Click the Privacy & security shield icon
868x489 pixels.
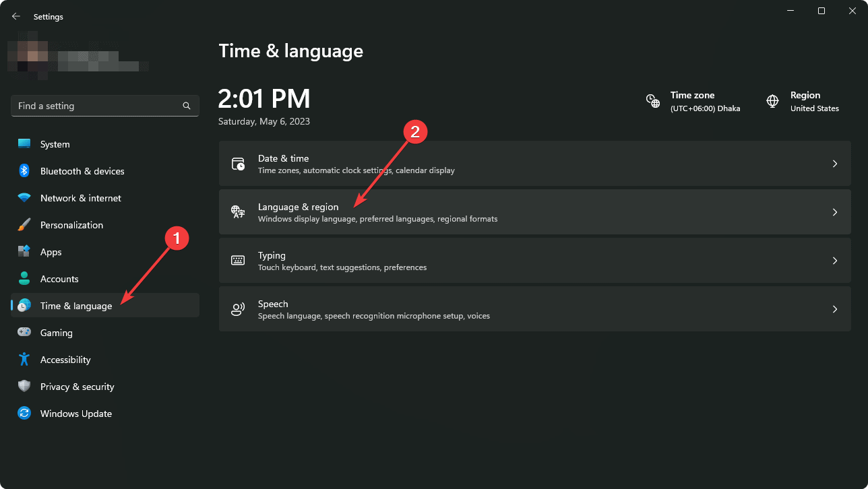pos(24,387)
